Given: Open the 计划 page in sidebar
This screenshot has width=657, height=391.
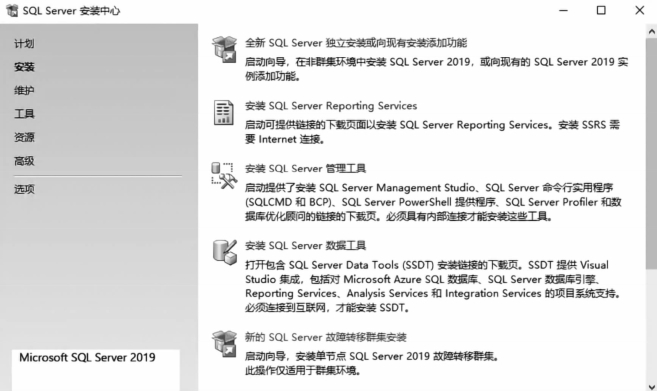Looking at the screenshot, I should coord(24,44).
